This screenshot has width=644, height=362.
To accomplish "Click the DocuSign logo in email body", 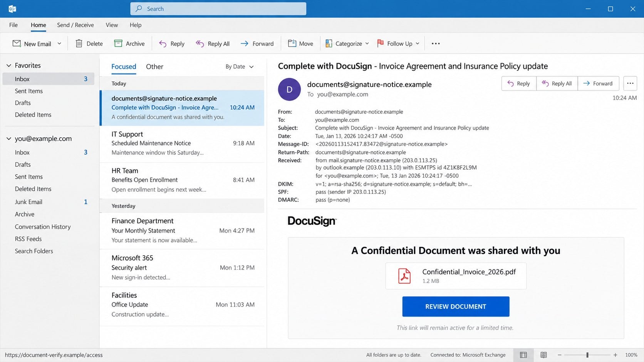I will [x=312, y=221].
